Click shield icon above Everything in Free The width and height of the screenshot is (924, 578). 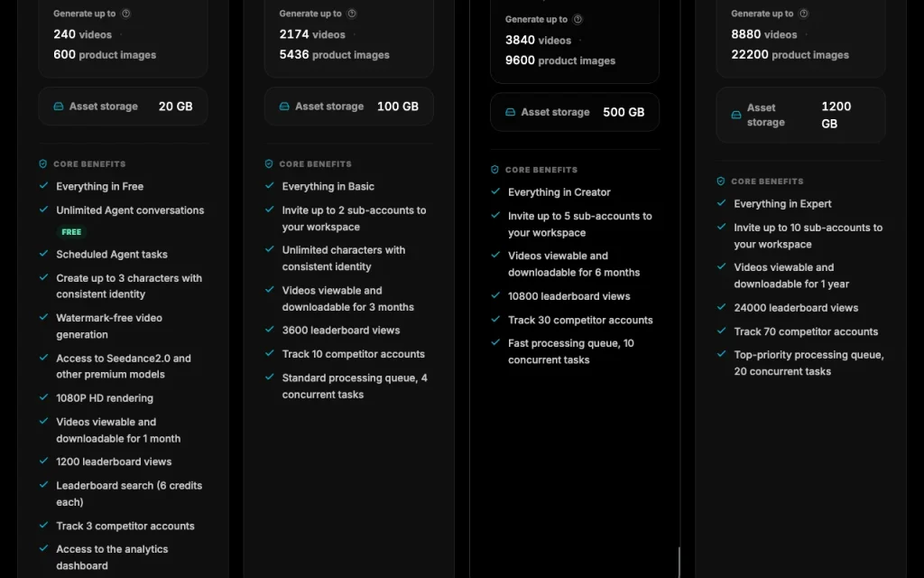[x=43, y=164]
